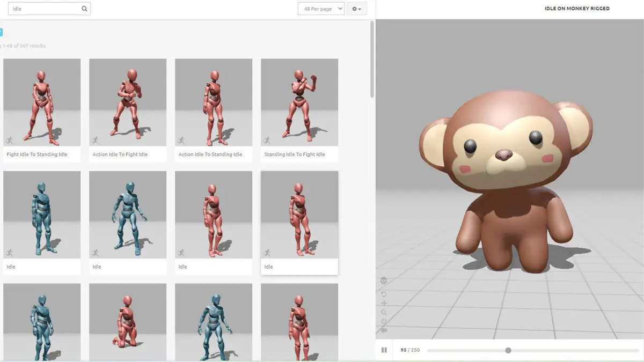The image size is (644, 362).
Task: Click the magnifier icon in the search box
Action: [x=84, y=9]
